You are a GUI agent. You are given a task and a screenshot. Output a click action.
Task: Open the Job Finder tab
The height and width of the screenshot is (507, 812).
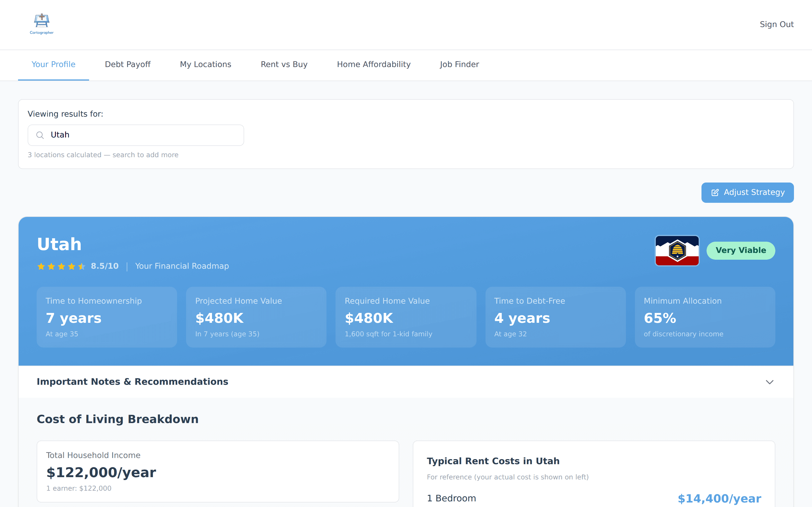[x=459, y=65]
